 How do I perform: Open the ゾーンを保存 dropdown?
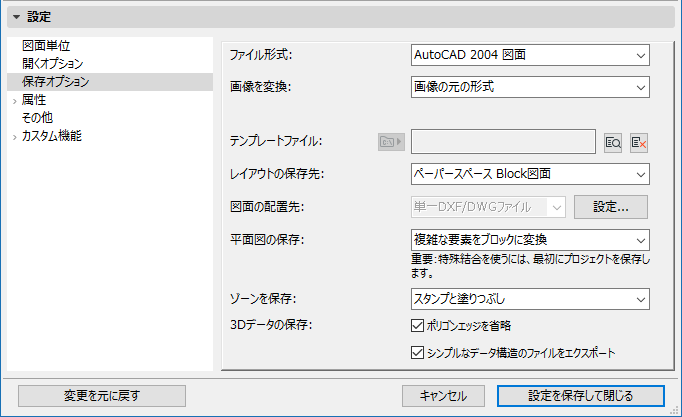(x=530, y=299)
